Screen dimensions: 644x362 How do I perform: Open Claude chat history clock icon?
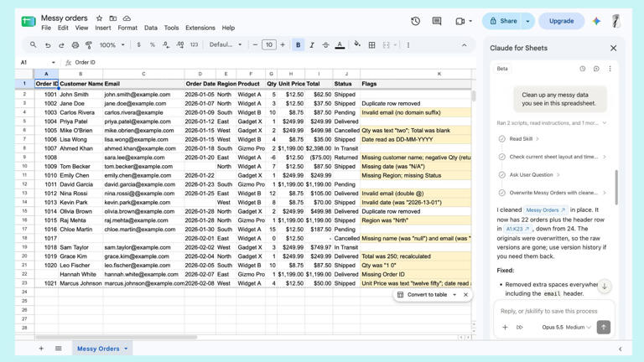click(583, 69)
